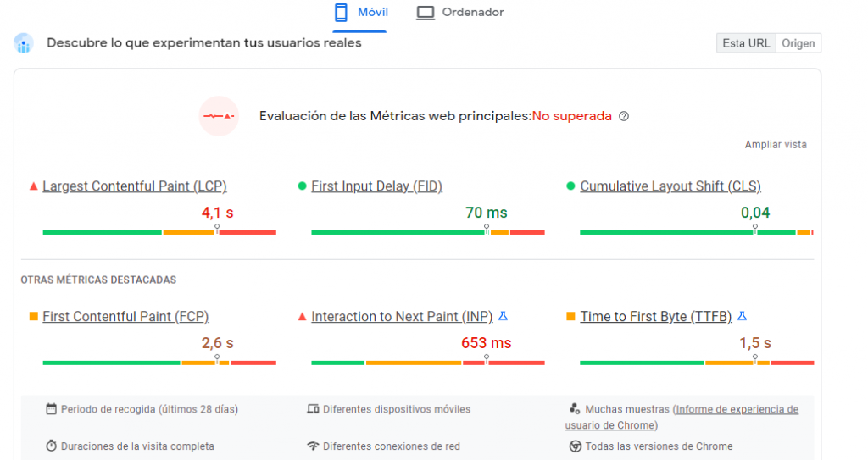Click the Chrome icon by Todas las versiones
The height and width of the screenshot is (460, 868).
tap(575, 446)
